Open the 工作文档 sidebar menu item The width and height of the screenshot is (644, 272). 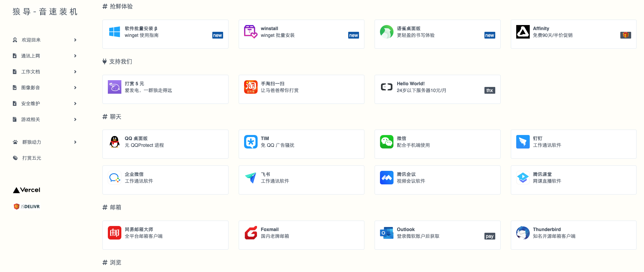click(x=45, y=72)
